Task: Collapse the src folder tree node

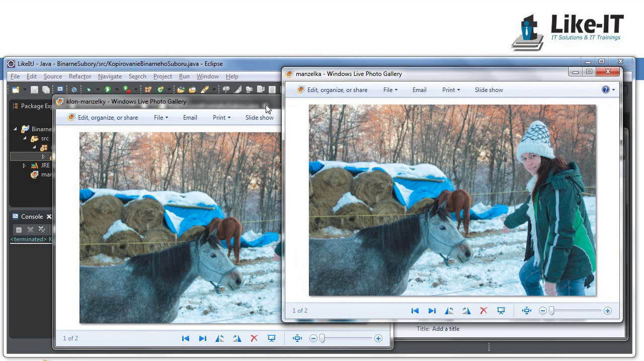Action: click(x=24, y=138)
